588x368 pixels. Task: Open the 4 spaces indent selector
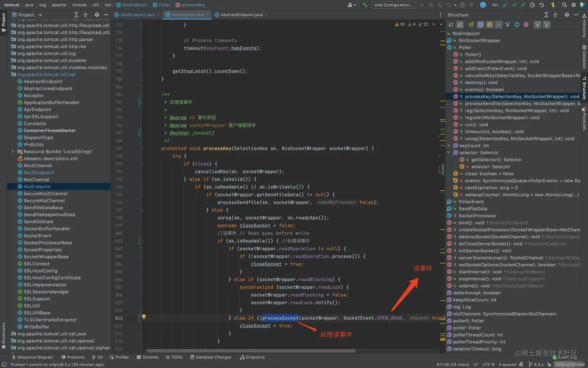coord(508,364)
